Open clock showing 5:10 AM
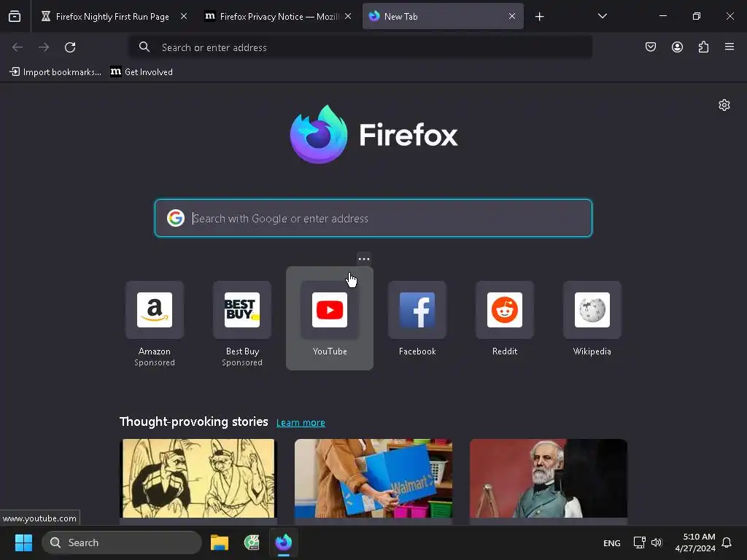747x560 pixels. (695, 542)
